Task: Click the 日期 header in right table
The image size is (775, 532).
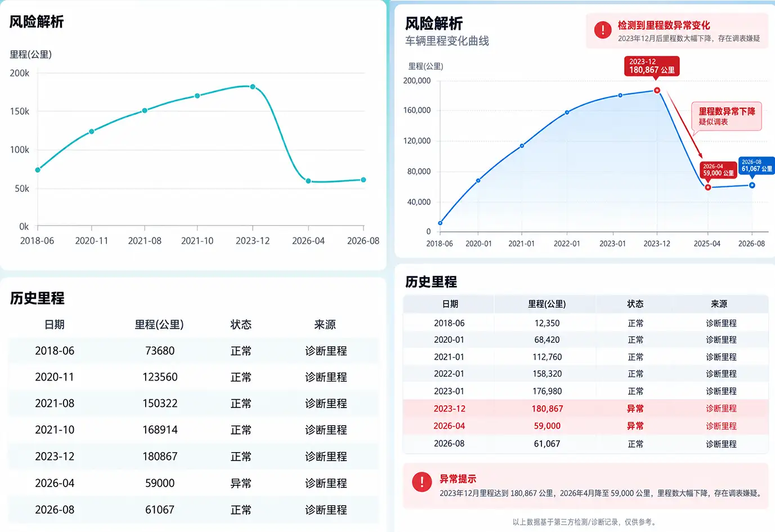Action: coord(450,304)
